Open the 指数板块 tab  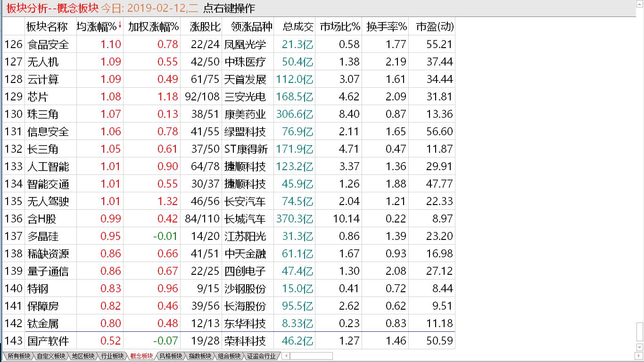200,356
